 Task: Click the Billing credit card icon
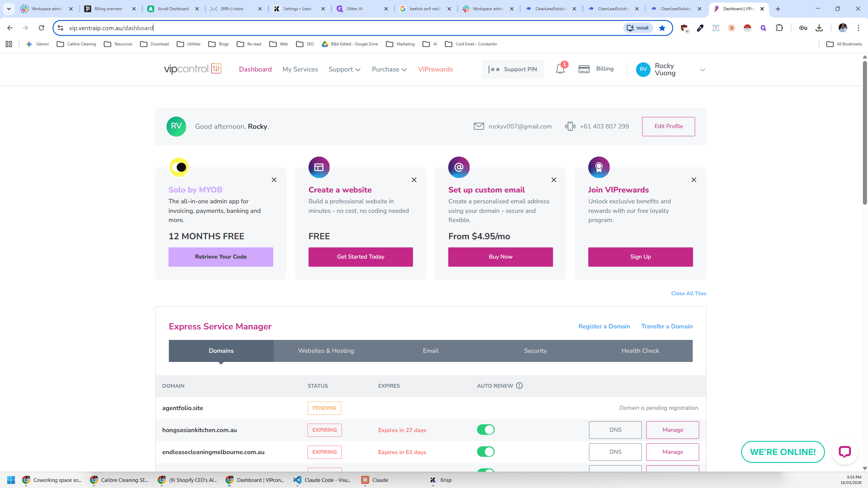click(x=584, y=69)
